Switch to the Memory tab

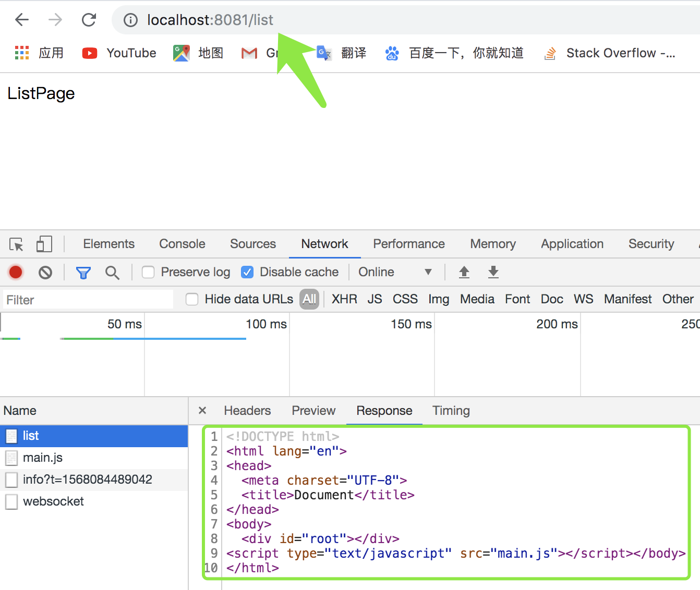(493, 244)
